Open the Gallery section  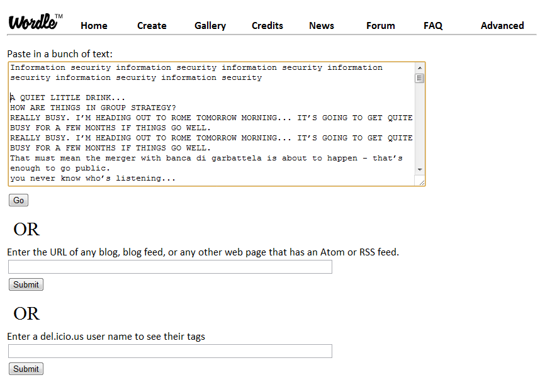pyautogui.click(x=210, y=26)
